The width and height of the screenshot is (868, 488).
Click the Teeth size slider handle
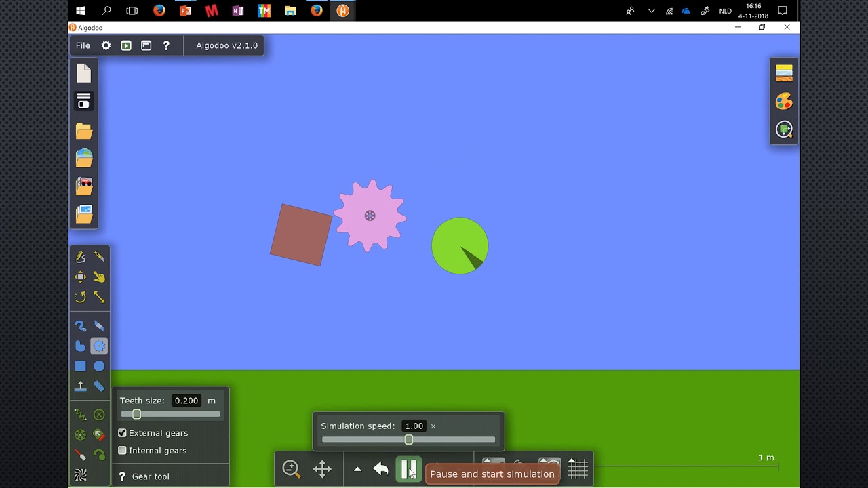pos(136,414)
